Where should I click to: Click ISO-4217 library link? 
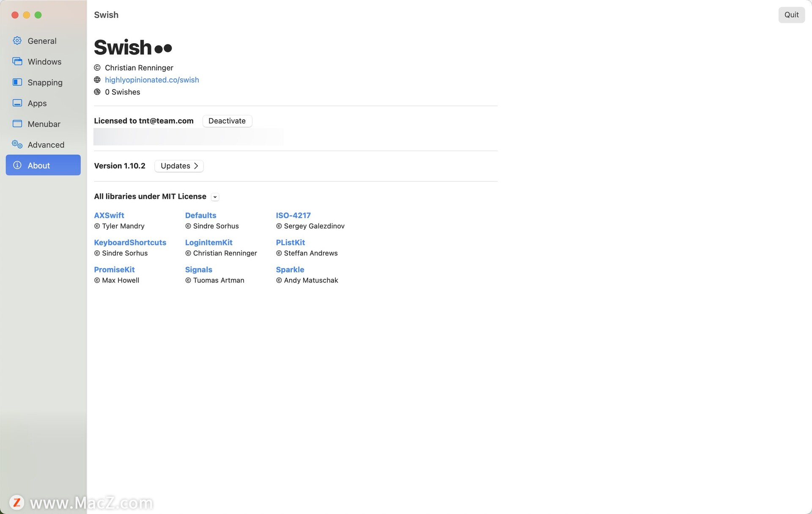(293, 215)
